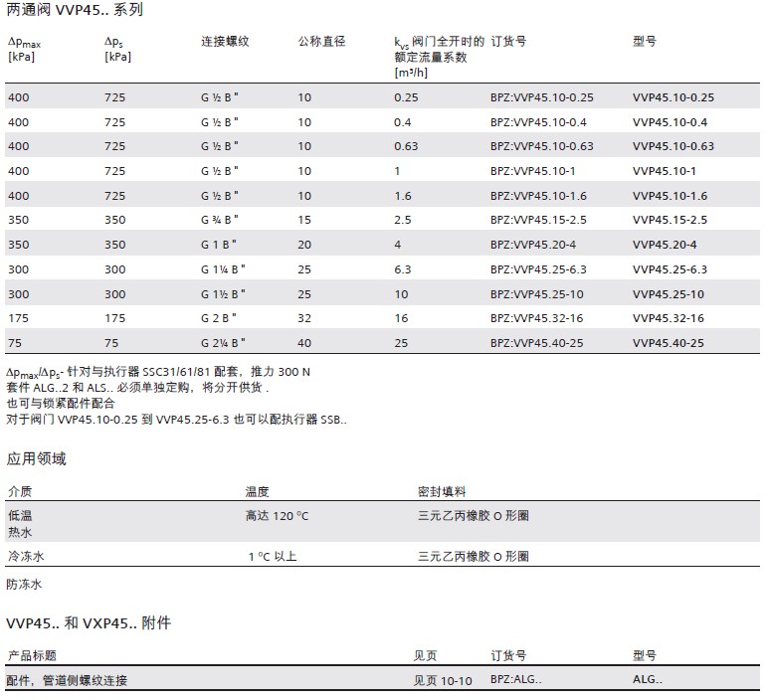The width and height of the screenshot is (770, 700).
Task: Select order number BPZ:VVP45.32-16
Action: (537, 318)
